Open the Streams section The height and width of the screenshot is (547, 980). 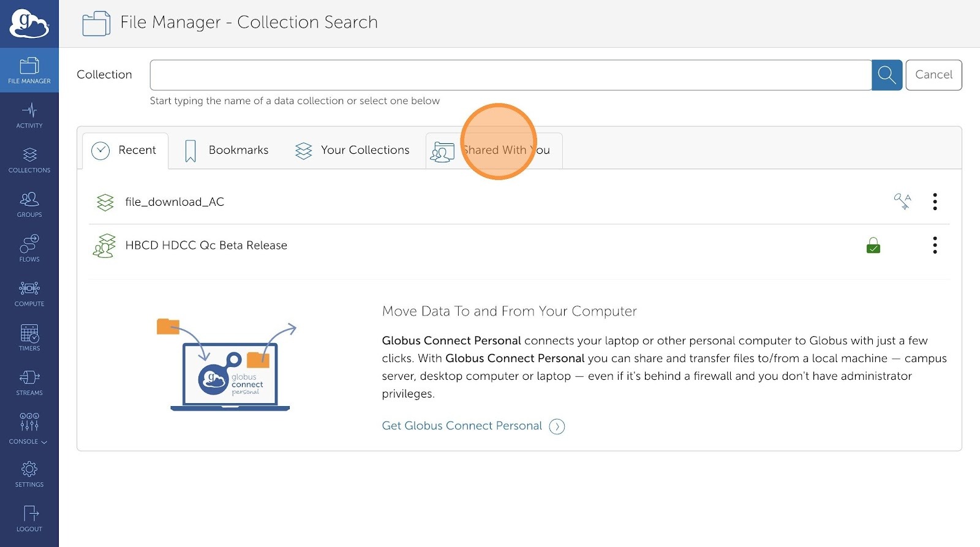29,382
